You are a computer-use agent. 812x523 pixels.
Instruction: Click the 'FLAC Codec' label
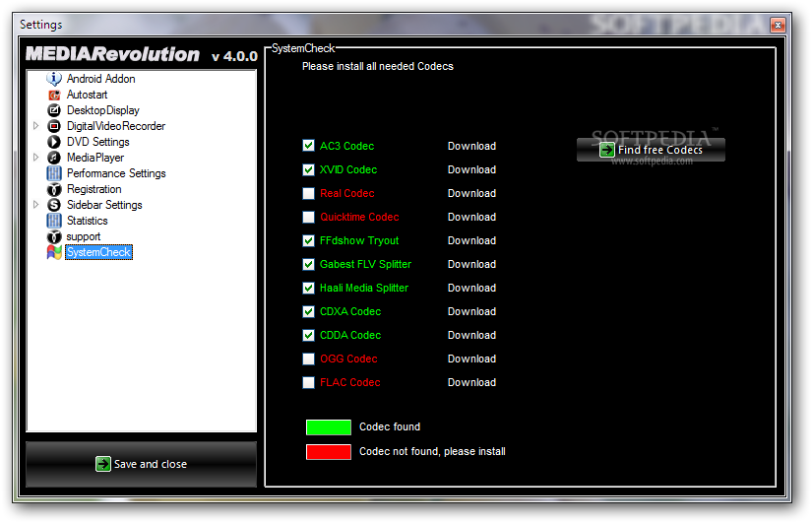click(x=350, y=382)
